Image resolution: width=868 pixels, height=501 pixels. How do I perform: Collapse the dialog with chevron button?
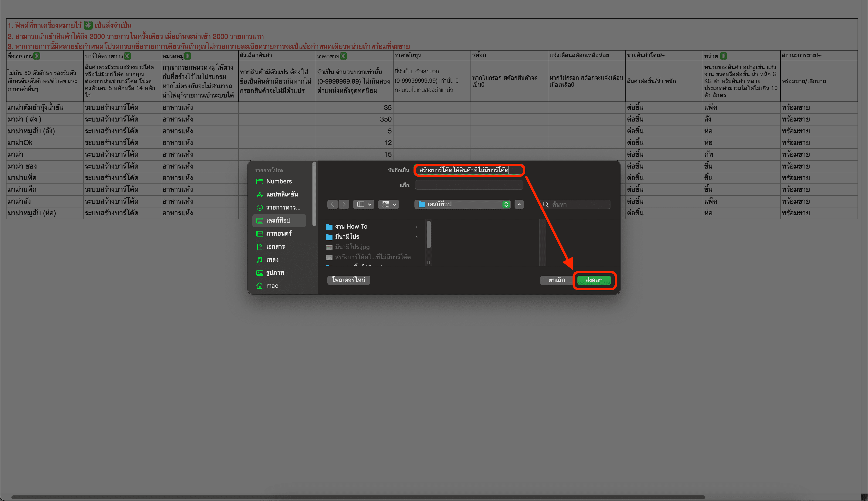pos(519,204)
